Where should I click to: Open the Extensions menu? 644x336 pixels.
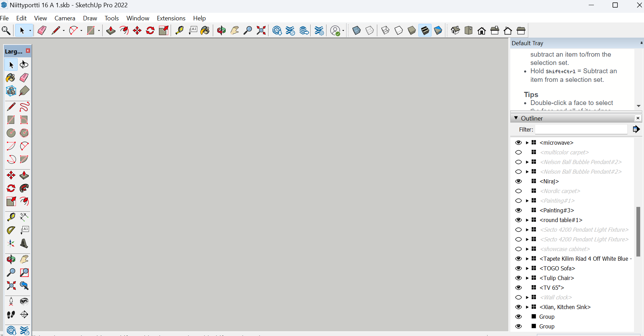171,18
